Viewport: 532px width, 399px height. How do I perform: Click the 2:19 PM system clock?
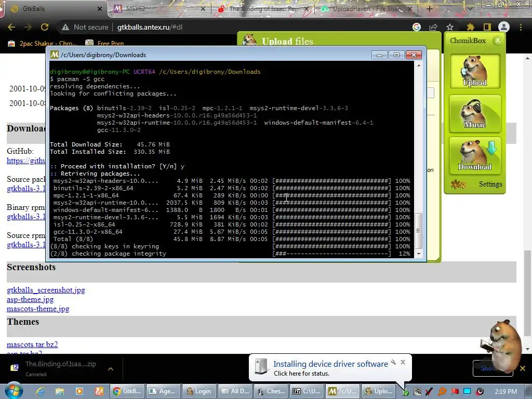point(506,392)
